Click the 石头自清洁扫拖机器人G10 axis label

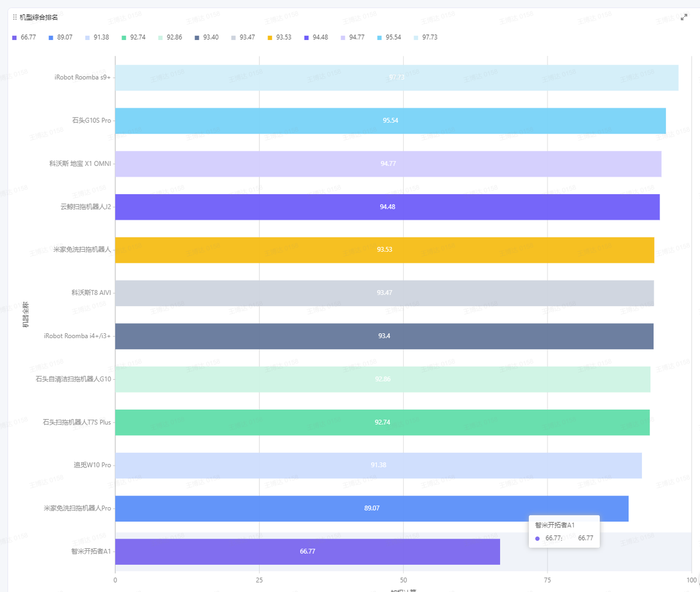73,379
